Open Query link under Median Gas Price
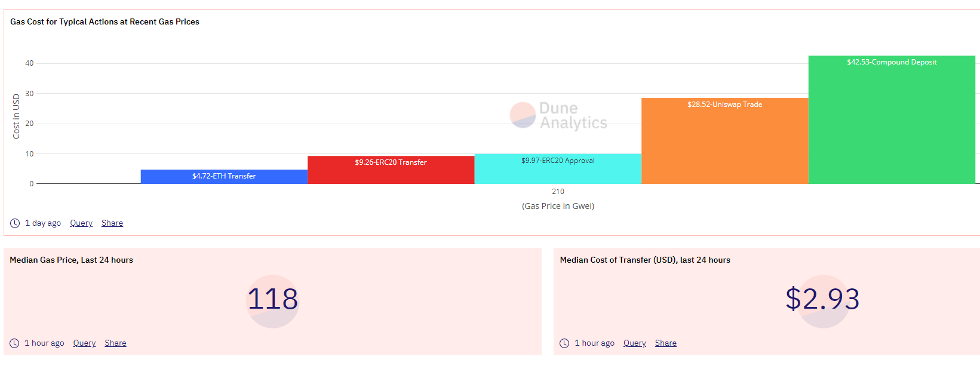Viewport: 980px width, 366px height. click(x=84, y=343)
